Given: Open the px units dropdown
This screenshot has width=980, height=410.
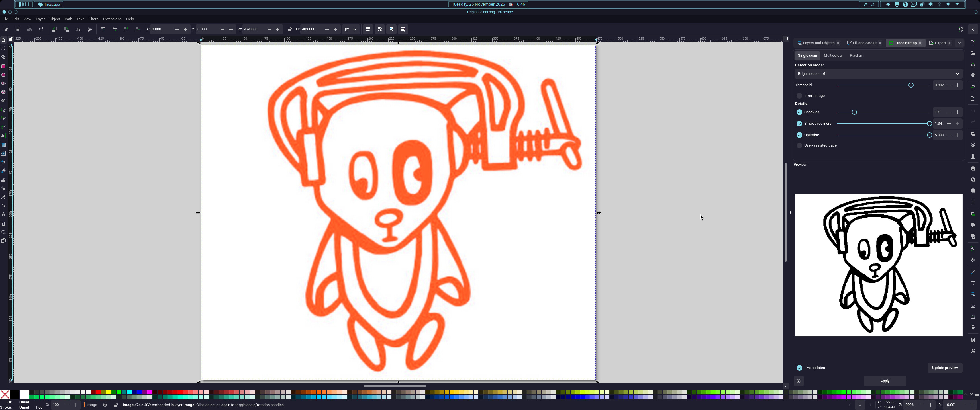Looking at the screenshot, I should pos(350,29).
